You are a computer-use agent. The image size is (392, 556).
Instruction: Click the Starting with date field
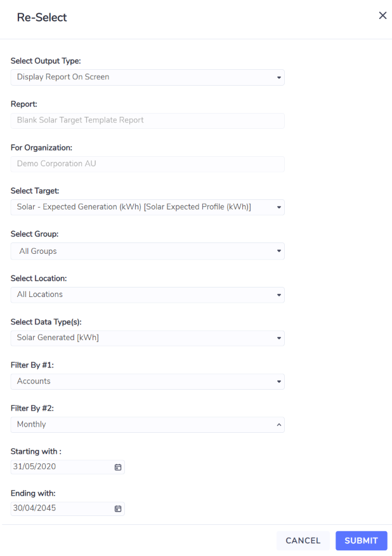point(68,467)
